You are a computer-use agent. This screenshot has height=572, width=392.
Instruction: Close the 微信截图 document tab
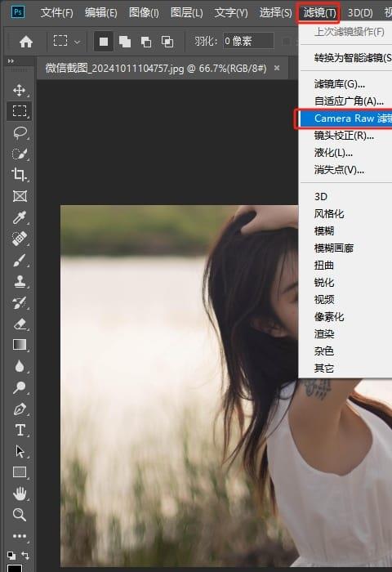click(277, 68)
